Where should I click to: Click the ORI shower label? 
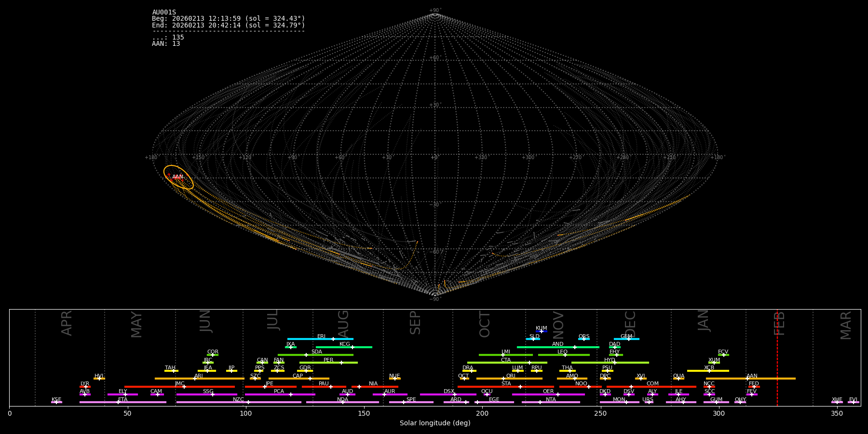point(511,376)
